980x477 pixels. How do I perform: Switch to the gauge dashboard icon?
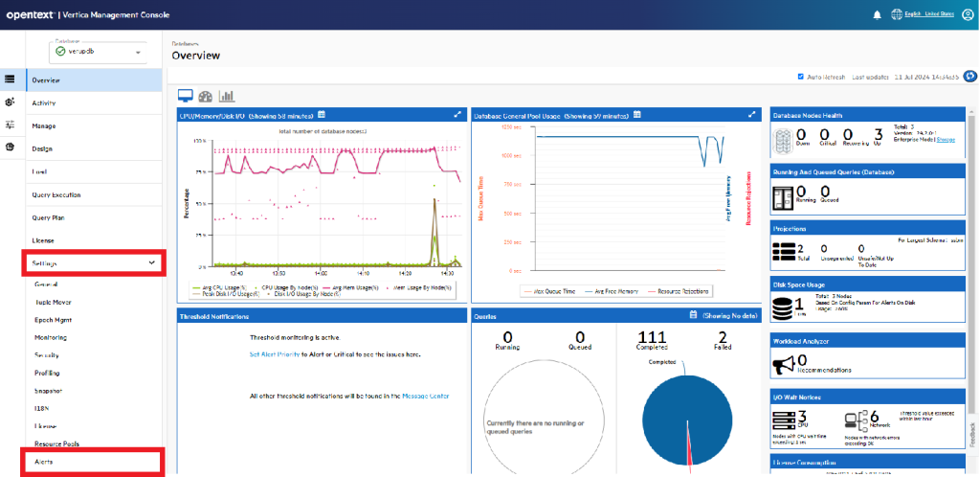tap(206, 96)
